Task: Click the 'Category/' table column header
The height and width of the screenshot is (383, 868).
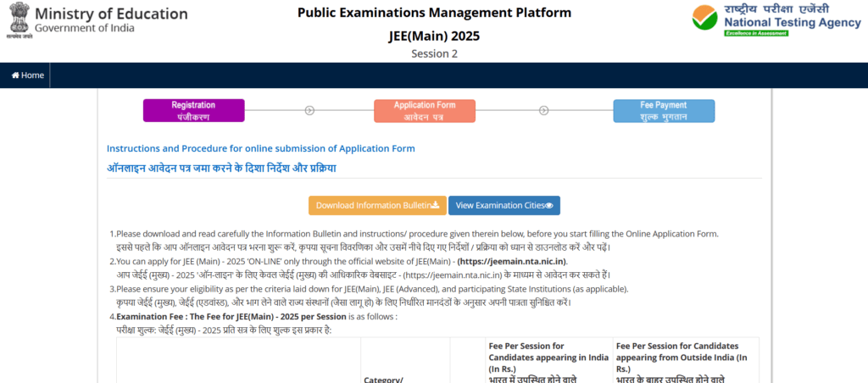Action: 384,380
